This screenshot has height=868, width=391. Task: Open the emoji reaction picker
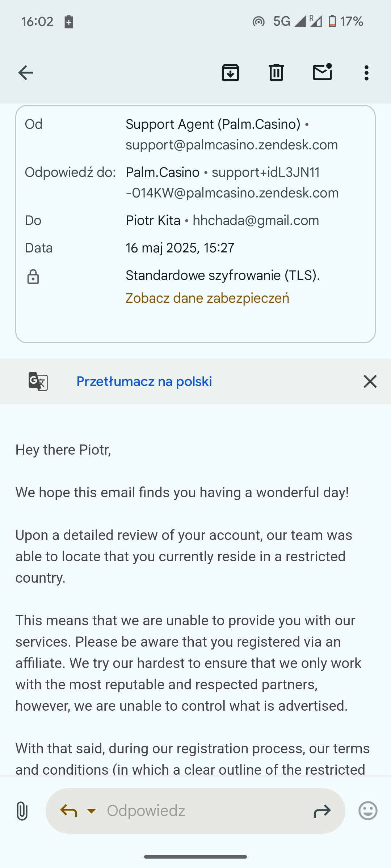(x=368, y=811)
